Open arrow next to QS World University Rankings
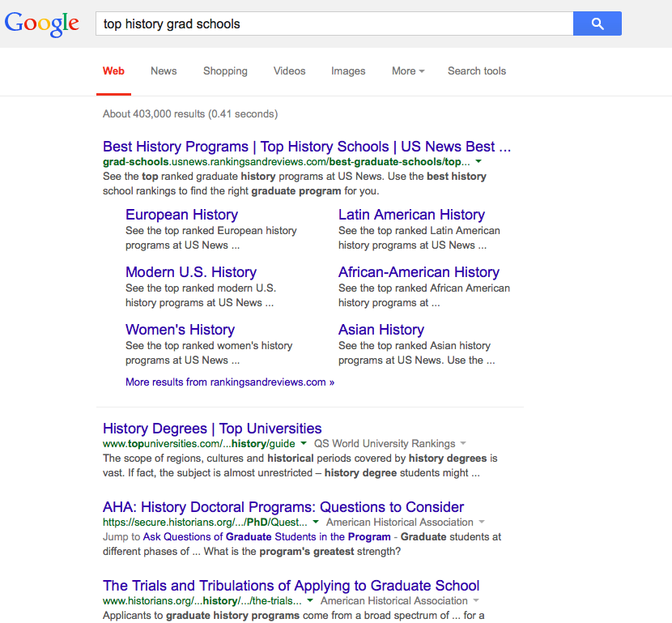 click(x=463, y=444)
